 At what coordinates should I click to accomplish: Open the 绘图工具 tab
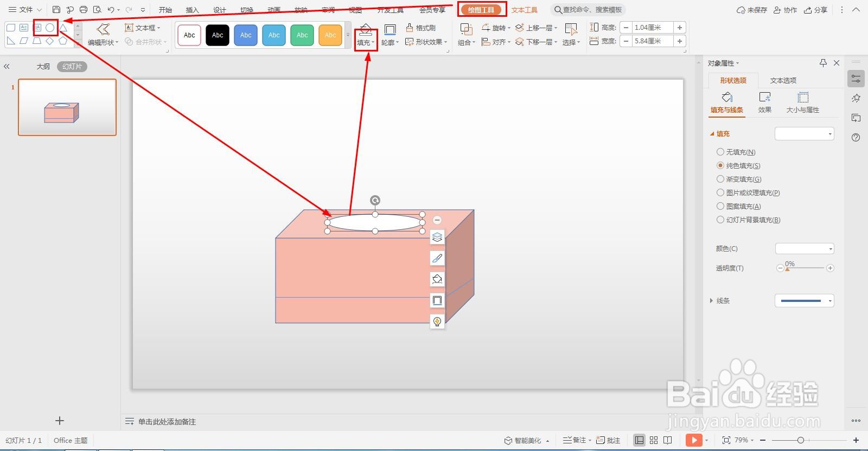481,10
